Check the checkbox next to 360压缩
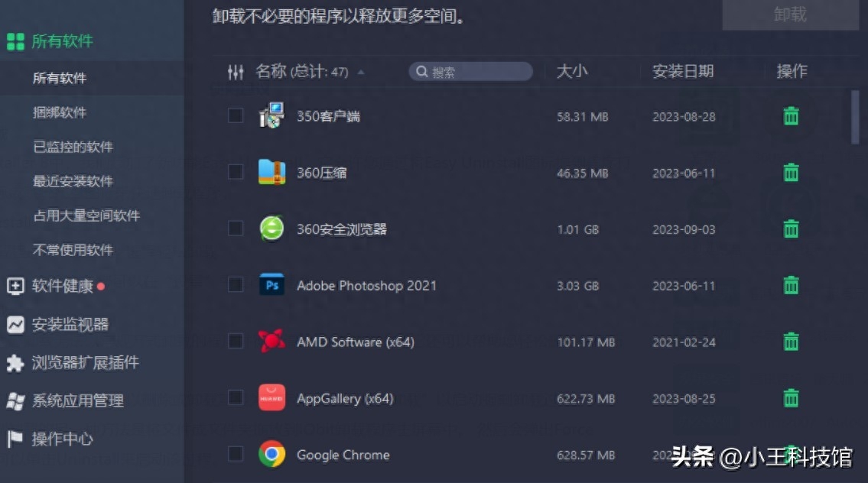The height and width of the screenshot is (483, 868). [x=235, y=172]
